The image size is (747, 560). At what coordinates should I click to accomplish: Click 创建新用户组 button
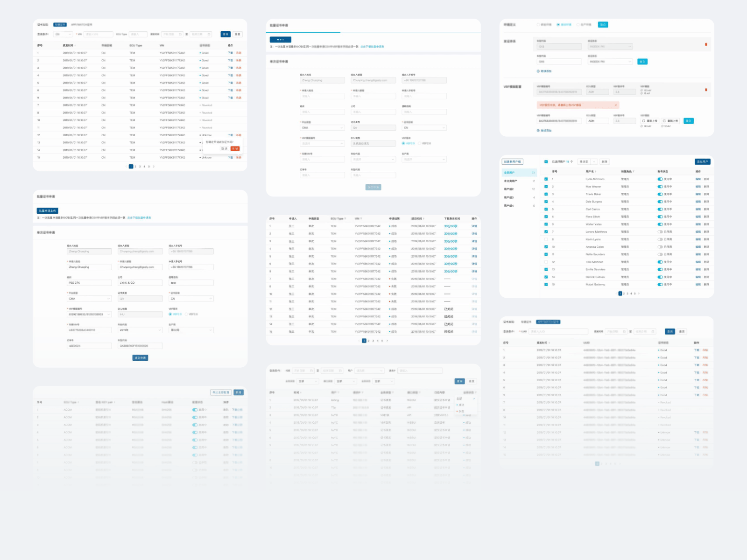(x=512, y=161)
